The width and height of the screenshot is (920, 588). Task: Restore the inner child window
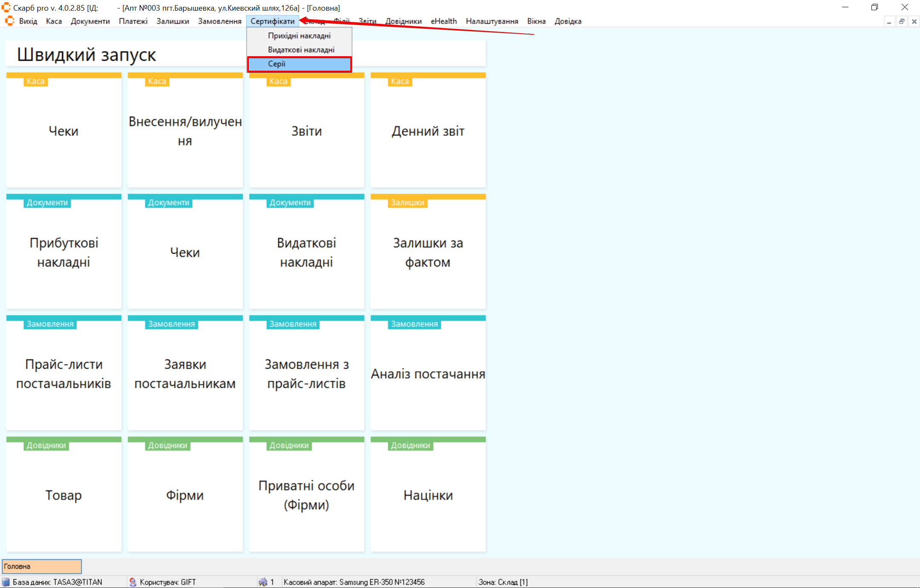[902, 22]
